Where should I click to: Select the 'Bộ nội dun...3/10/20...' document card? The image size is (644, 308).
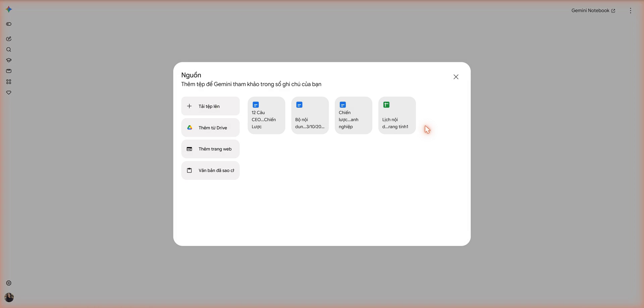(310, 115)
